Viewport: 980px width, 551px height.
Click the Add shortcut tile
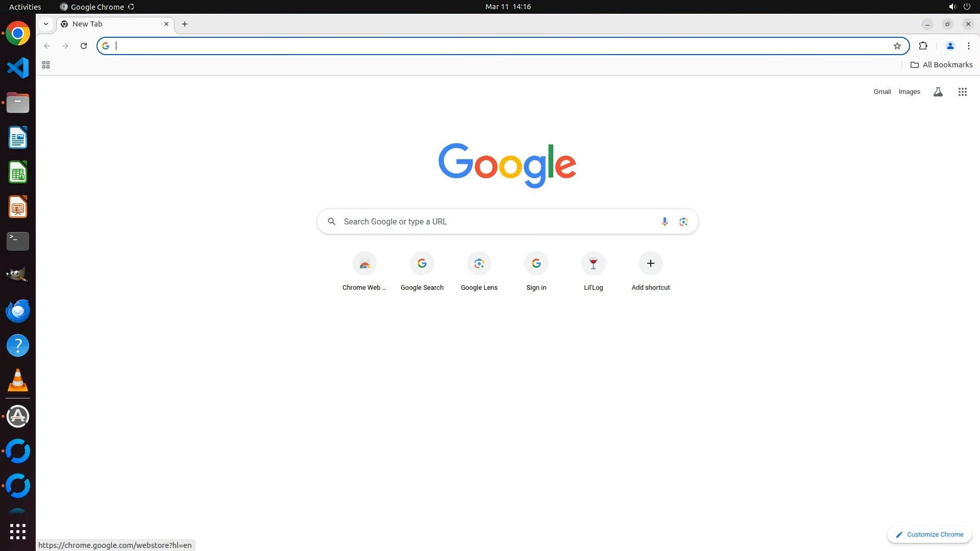click(x=650, y=264)
